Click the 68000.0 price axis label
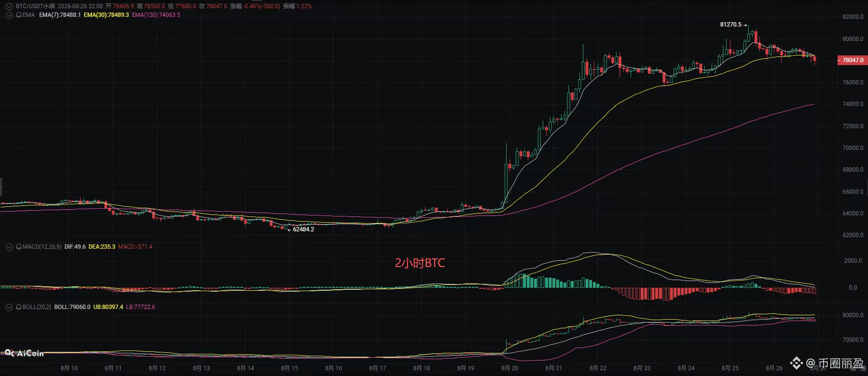This screenshot has width=868, height=376. (x=853, y=170)
